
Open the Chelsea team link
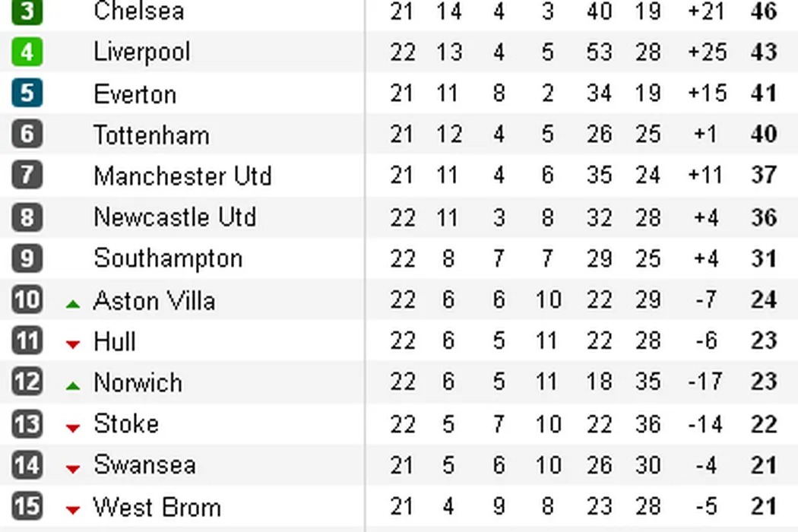tap(138, 11)
